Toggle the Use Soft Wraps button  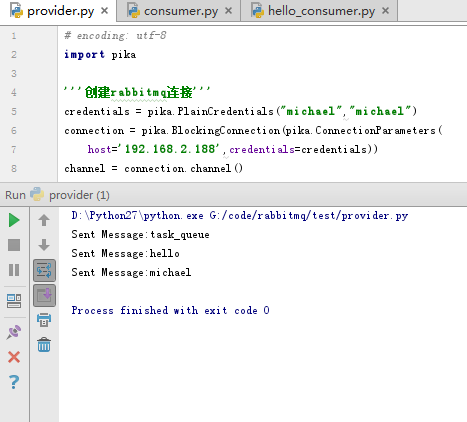click(x=44, y=270)
